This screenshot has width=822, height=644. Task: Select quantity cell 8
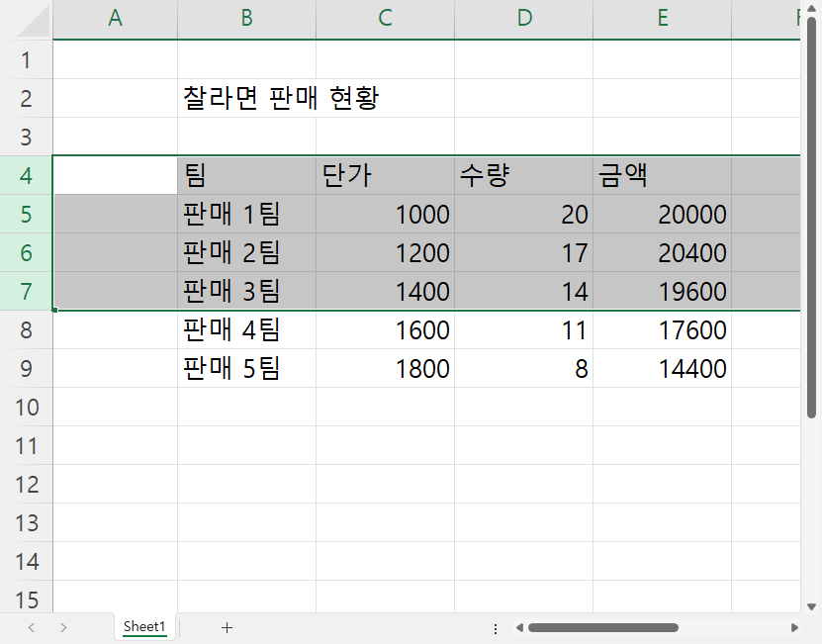click(x=523, y=368)
